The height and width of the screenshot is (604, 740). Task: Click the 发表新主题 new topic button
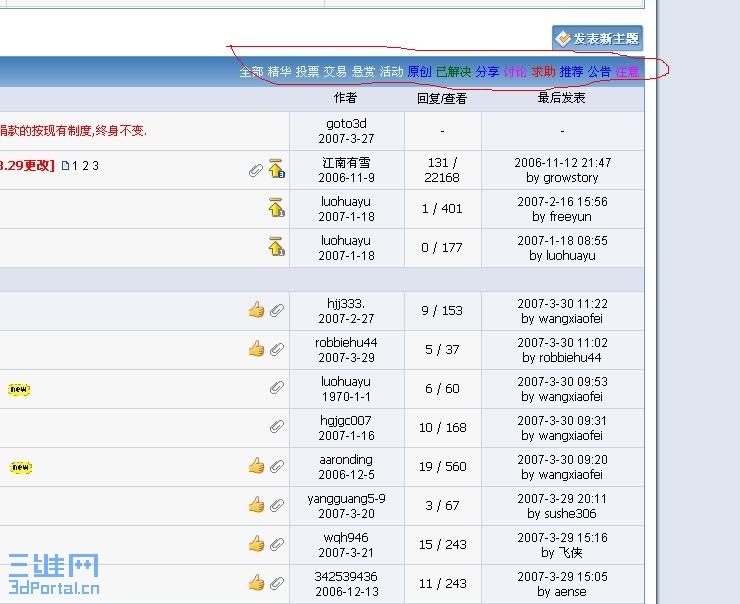click(597, 38)
